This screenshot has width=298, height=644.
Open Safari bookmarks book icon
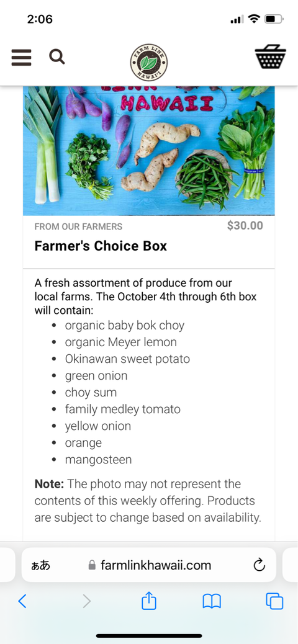coord(212,601)
